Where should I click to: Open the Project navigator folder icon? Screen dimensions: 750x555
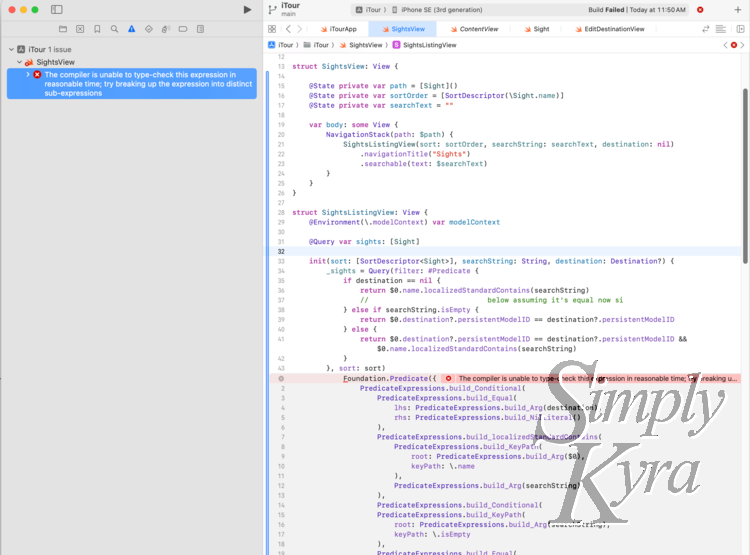(63, 29)
